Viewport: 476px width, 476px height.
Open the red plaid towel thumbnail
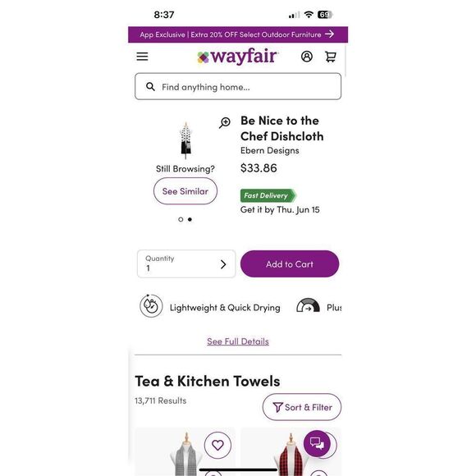coord(291,451)
